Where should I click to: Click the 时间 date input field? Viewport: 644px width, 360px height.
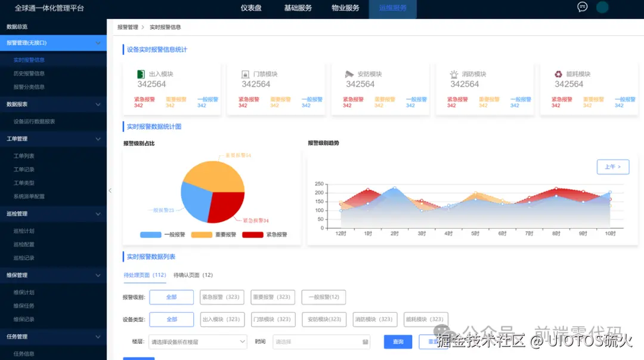pyautogui.click(x=316, y=343)
